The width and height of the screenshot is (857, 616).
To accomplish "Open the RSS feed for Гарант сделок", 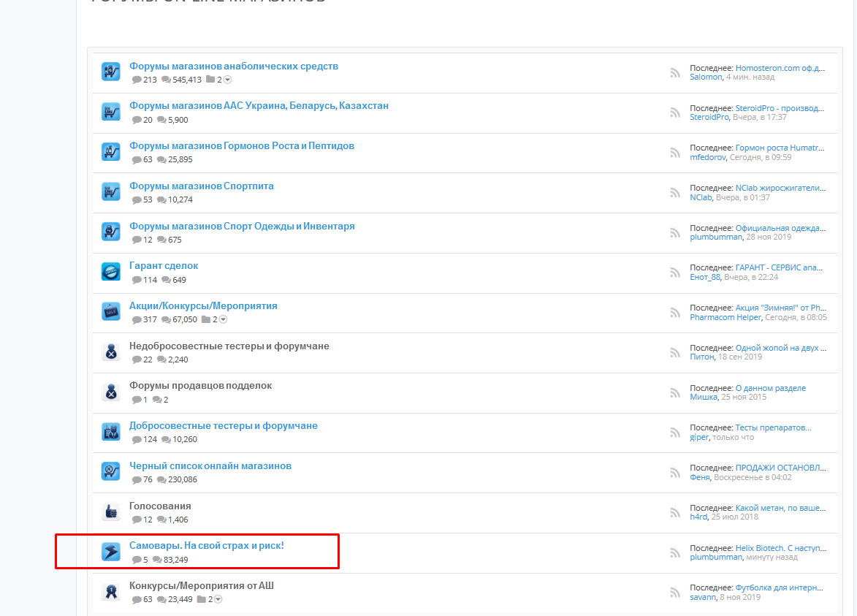I will [x=675, y=273].
